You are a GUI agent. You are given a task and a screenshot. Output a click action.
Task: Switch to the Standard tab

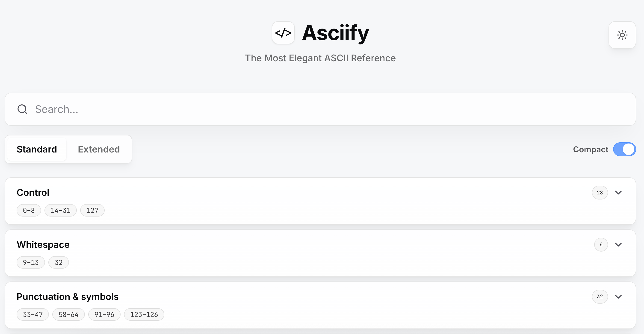pyautogui.click(x=37, y=149)
